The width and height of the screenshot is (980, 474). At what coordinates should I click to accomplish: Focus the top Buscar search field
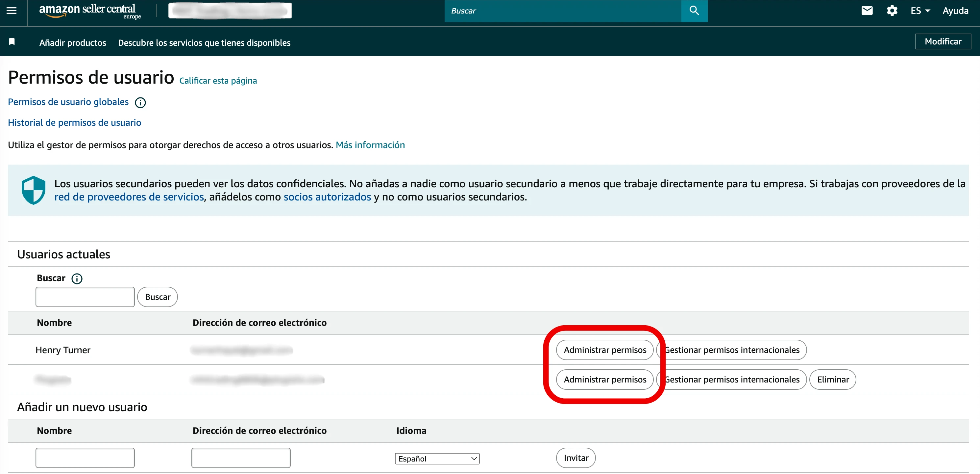point(563,11)
